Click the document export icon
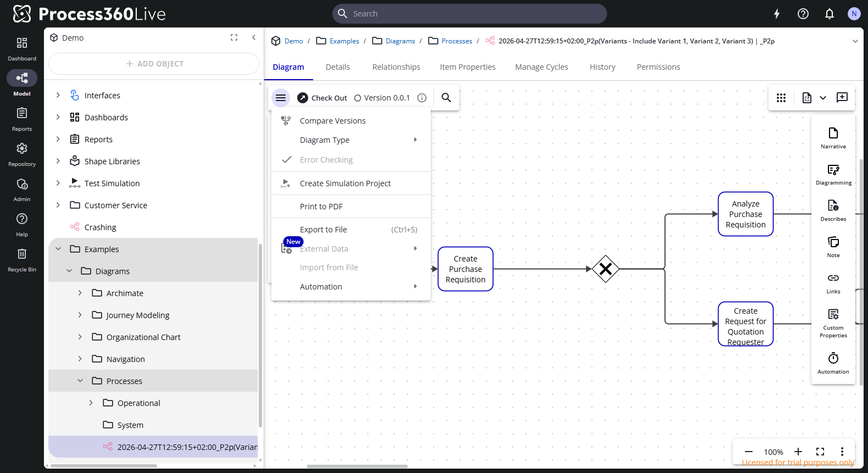The height and width of the screenshot is (473, 868). (x=807, y=98)
